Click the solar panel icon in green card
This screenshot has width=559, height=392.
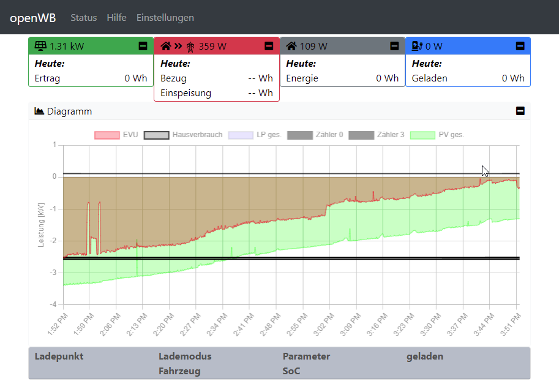tap(40, 46)
